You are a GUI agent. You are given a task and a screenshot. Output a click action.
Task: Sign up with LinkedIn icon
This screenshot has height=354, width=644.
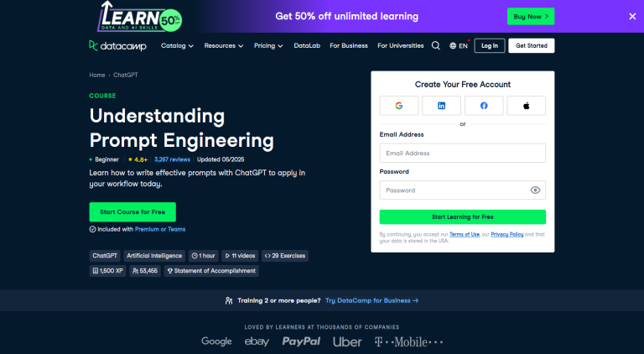click(442, 106)
